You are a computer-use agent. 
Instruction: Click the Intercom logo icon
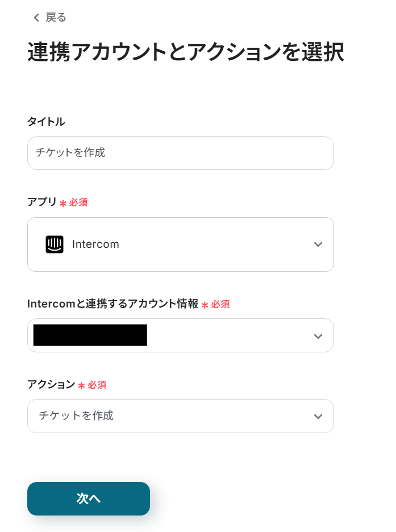(x=55, y=244)
